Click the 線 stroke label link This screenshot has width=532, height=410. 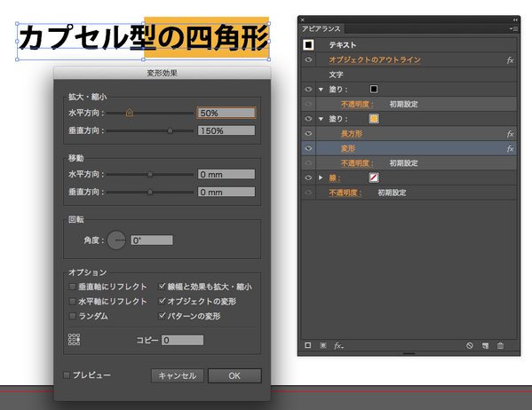point(335,177)
